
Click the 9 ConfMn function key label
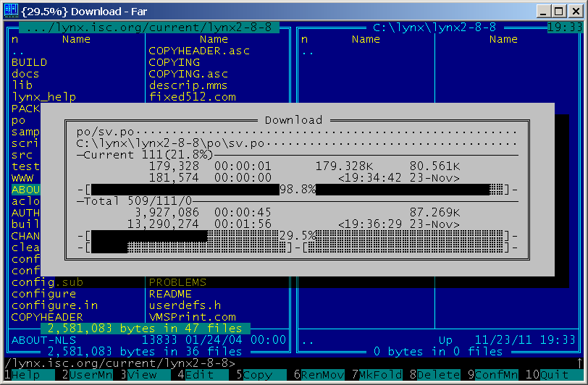coord(493,374)
